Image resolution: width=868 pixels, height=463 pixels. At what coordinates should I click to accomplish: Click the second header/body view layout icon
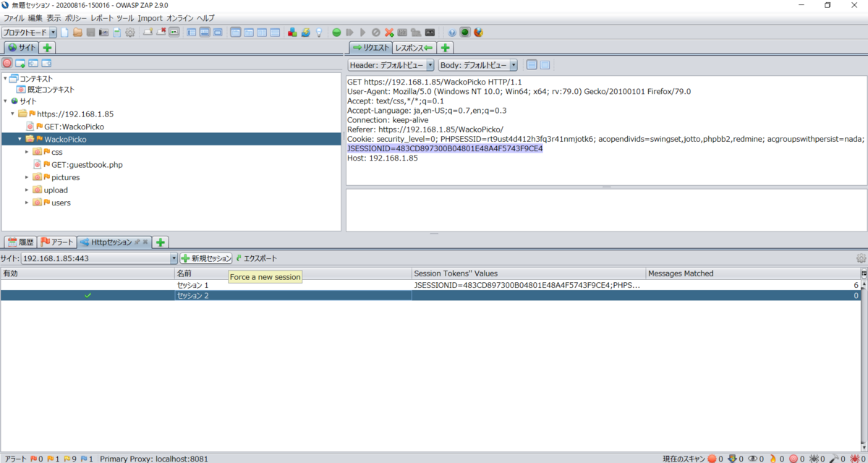click(545, 65)
